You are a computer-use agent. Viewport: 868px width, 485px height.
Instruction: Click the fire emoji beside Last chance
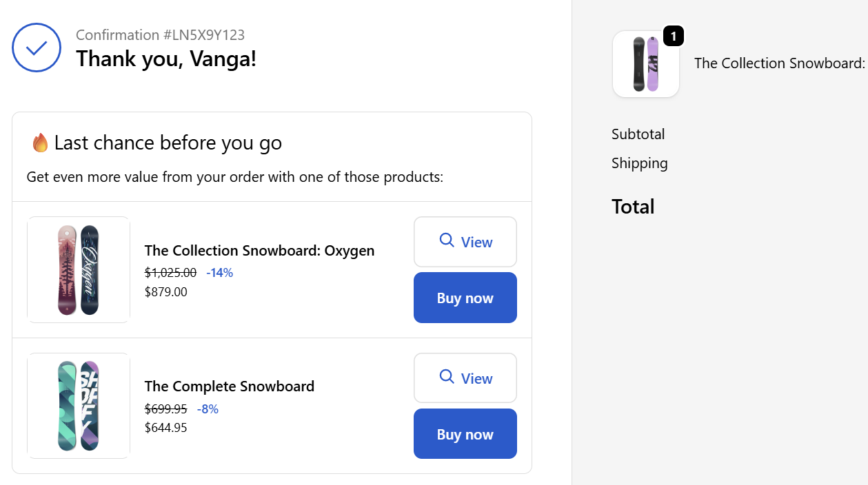click(40, 143)
